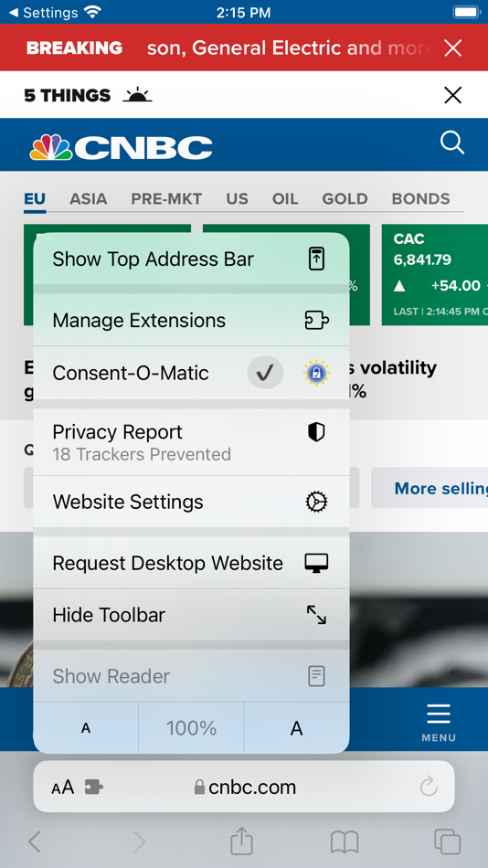Reload page with refresh icon
This screenshot has height=868, width=488.
click(429, 787)
